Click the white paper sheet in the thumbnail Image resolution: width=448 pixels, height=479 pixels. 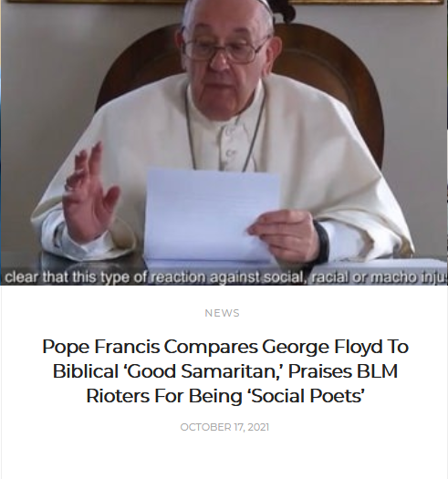(x=211, y=215)
